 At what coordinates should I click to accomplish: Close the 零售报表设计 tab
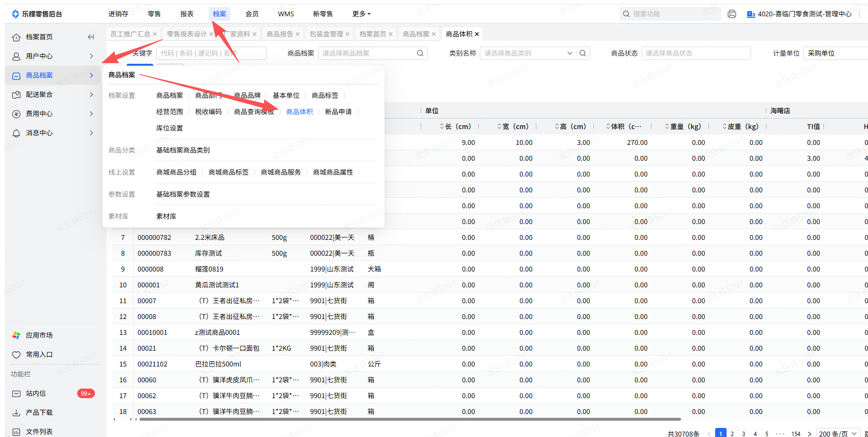point(211,34)
